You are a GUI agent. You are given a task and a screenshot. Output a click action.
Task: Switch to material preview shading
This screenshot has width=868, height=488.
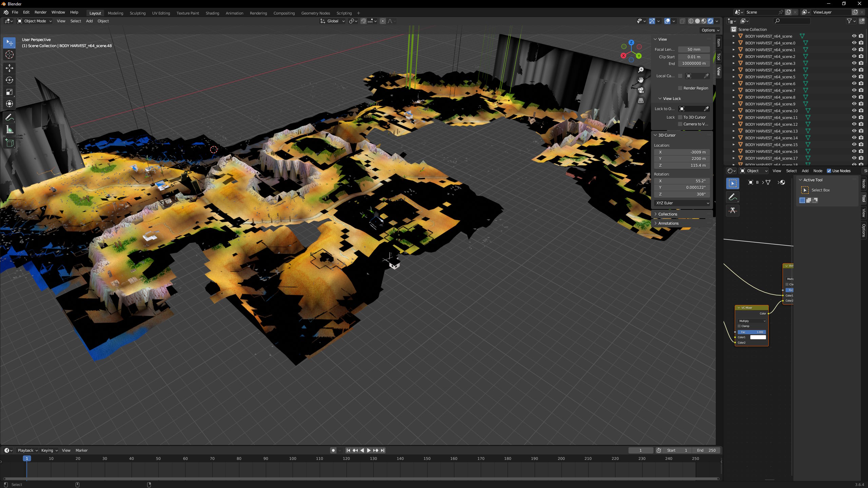click(x=704, y=21)
